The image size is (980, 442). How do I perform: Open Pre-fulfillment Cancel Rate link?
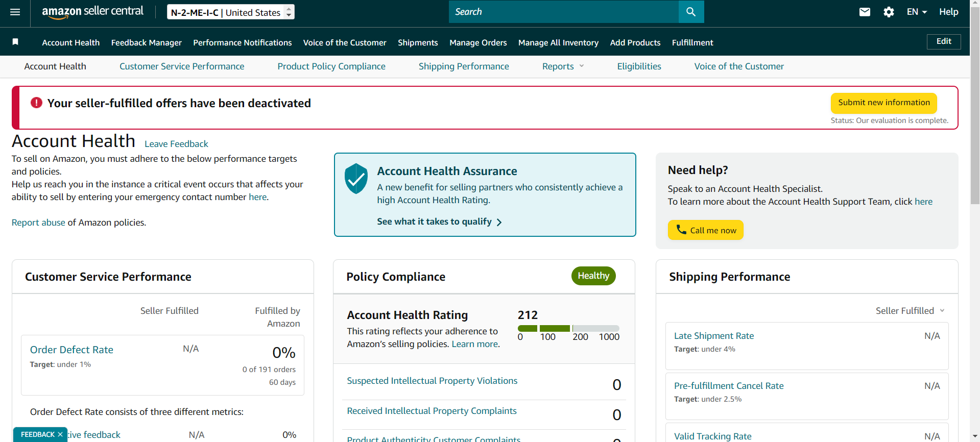[x=729, y=386]
